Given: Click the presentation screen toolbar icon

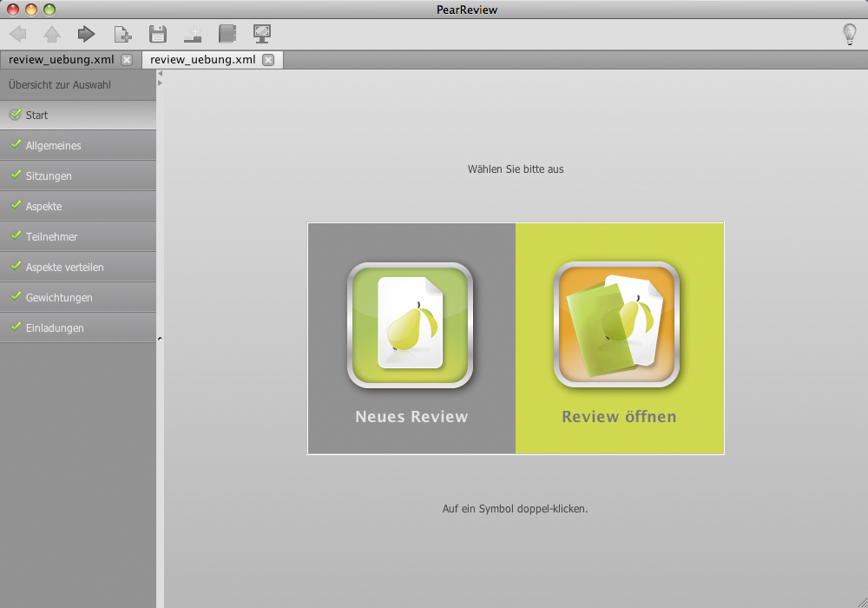Looking at the screenshot, I should pyautogui.click(x=262, y=34).
